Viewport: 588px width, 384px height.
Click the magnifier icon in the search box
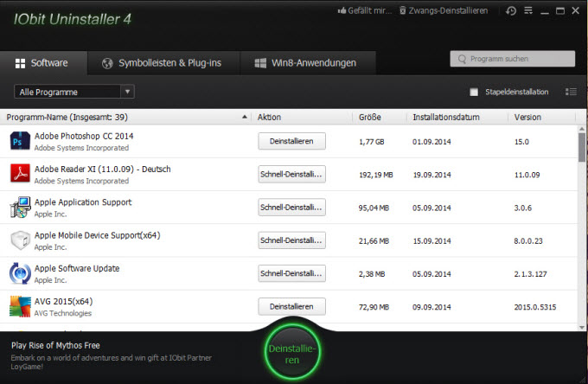(462, 60)
